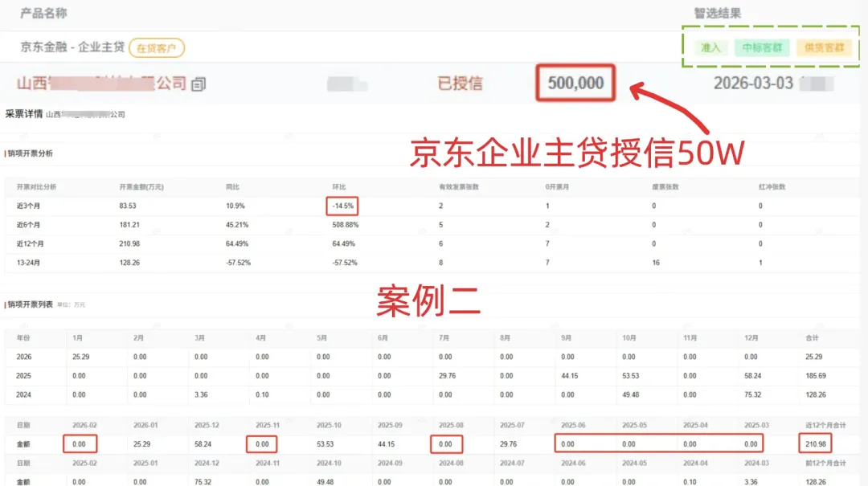Select the 中标客群 result tag

(x=762, y=47)
